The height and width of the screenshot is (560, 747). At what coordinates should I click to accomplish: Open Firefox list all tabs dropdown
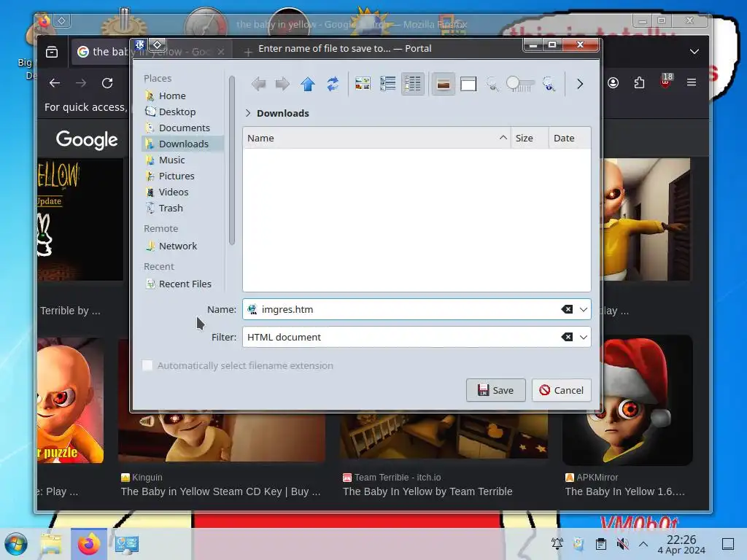pyautogui.click(x=694, y=52)
